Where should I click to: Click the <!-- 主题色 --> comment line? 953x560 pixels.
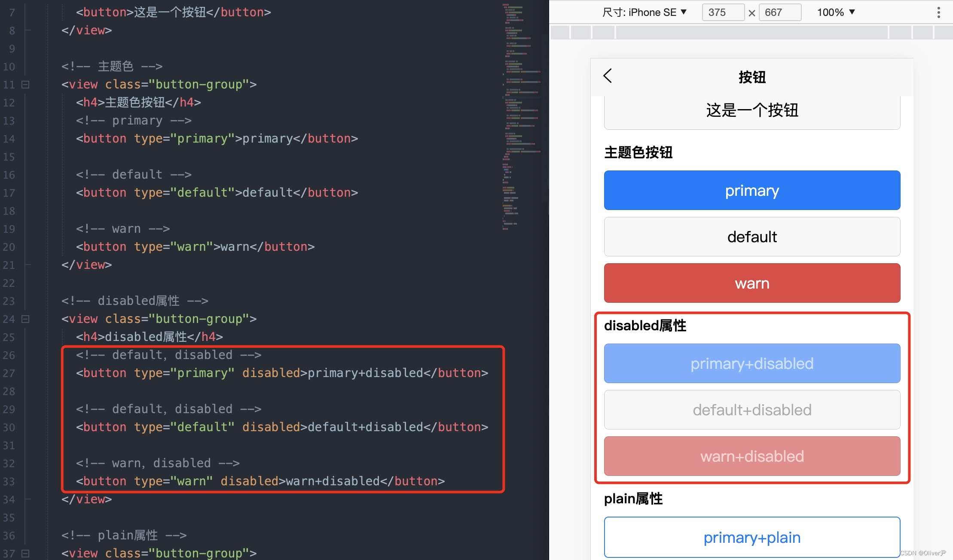(x=112, y=67)
